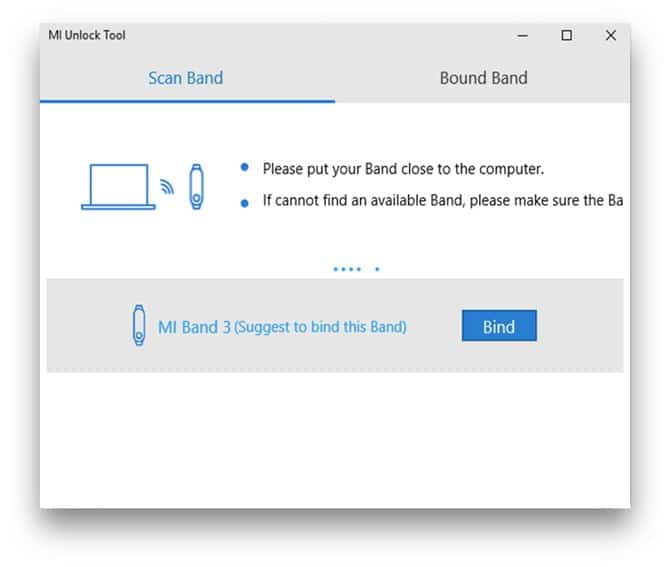The image size is (670, 567).
Task: Click the laptop illustration icon
Action: click(x=118, y=187)
